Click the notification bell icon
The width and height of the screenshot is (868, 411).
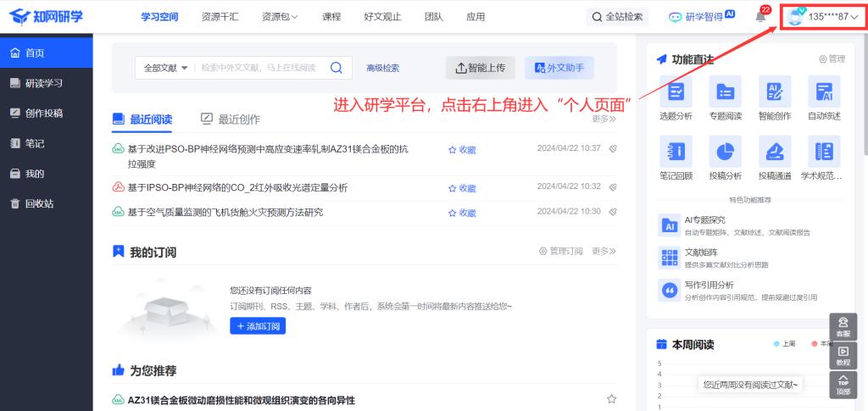click(760, 17)
